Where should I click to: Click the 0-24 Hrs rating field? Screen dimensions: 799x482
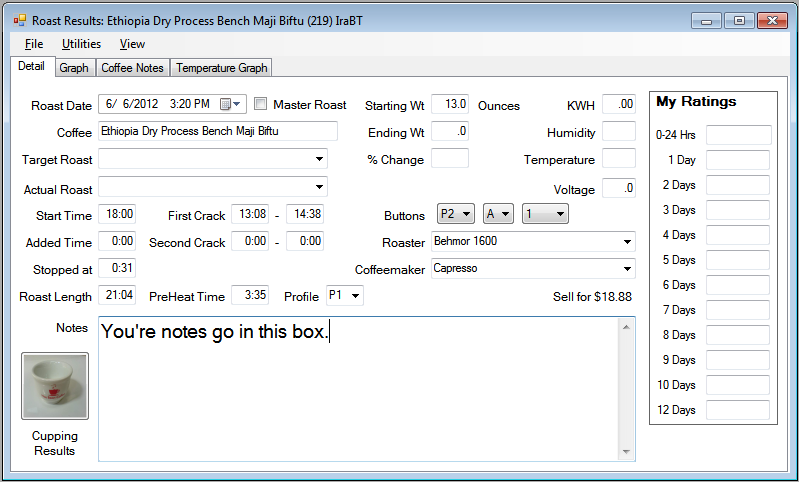click(739, 135)
